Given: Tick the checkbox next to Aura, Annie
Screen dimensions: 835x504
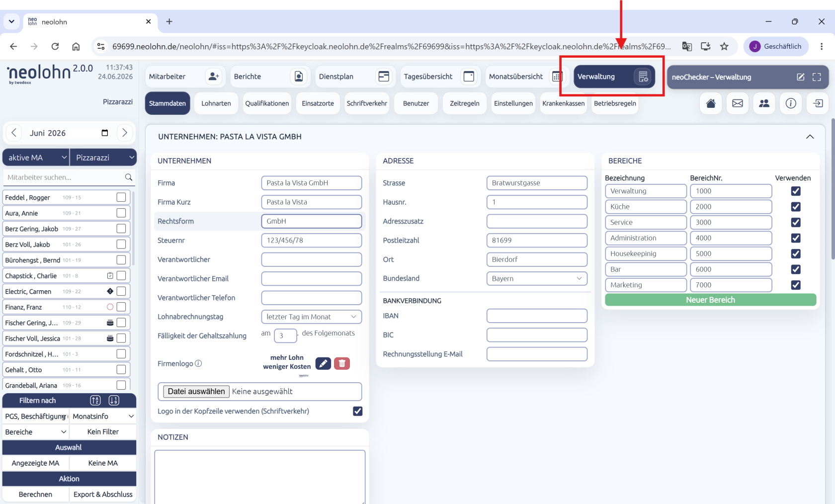Looking at the screenshot, I should click(121, 213).
